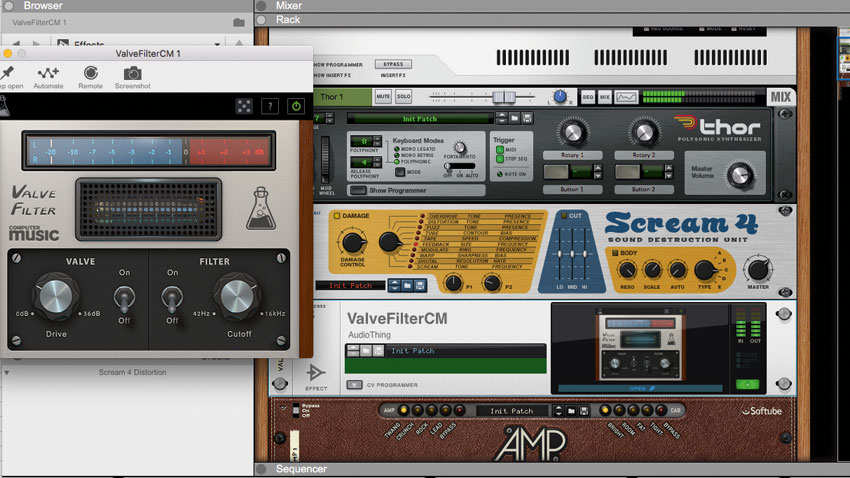The height and width of the screenshot is (478, 850).
Task: Click the blue pan knob on Thor 1
Action: pyautogui.click(x=560, y=96)
